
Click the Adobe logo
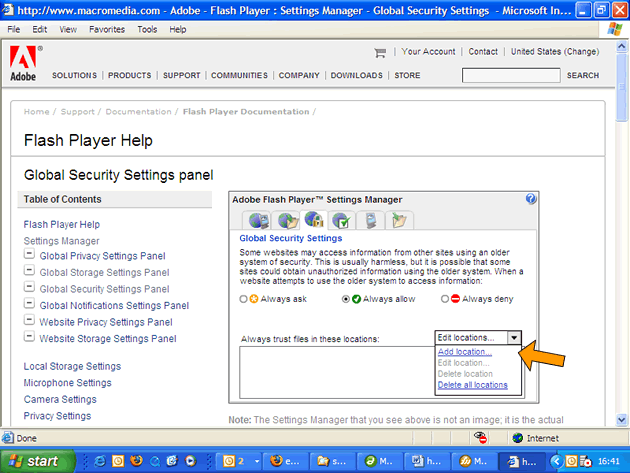coord(24,63)
